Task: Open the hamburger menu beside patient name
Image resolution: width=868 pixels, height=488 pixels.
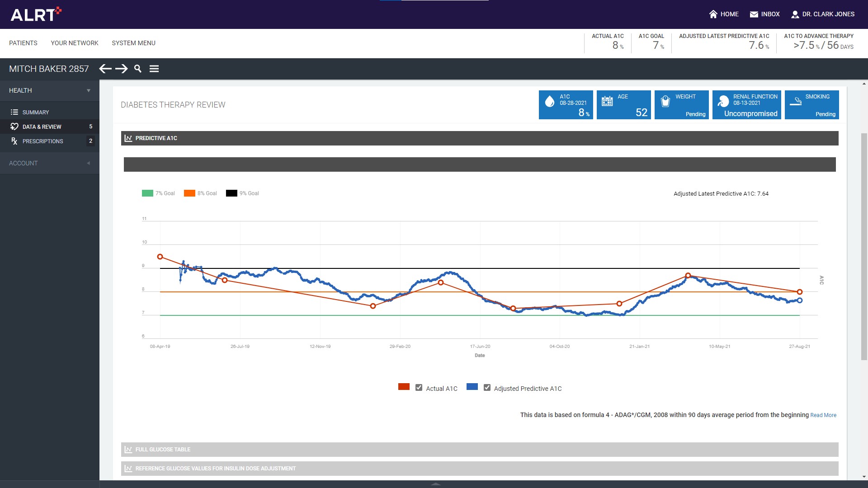Action: (154, 69)
